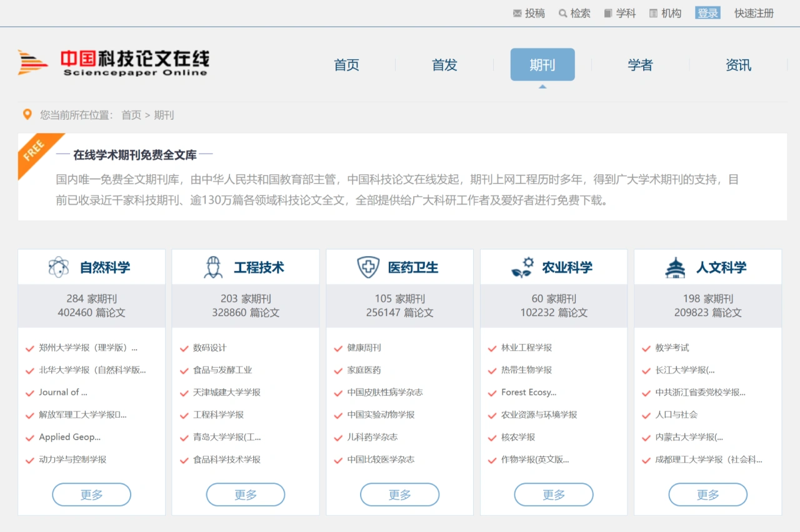Click 首页 in the breadcrumb
This screenshot has height=532, width=800.
[131, 115]
